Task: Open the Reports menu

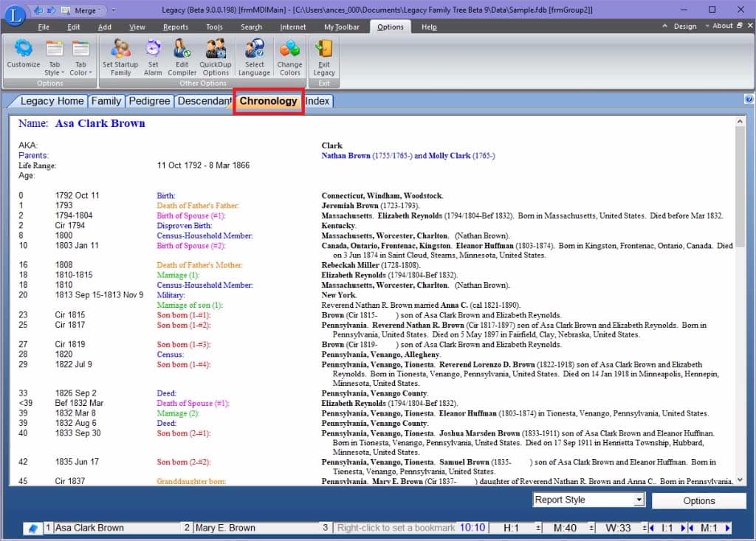Action: (x=175, y=27)
